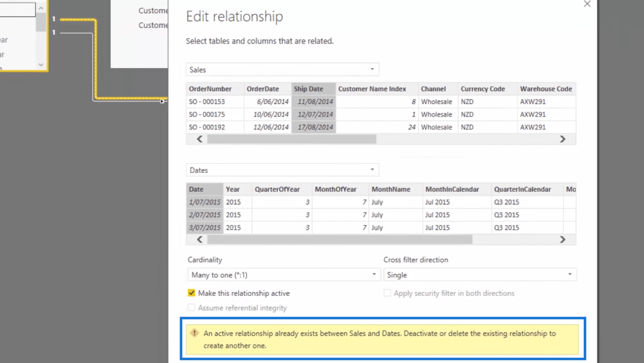Image resolution: width=644 pixels, height=363 pixels.
Task: Open the Sales table dropdown
Action: (282, 69)
